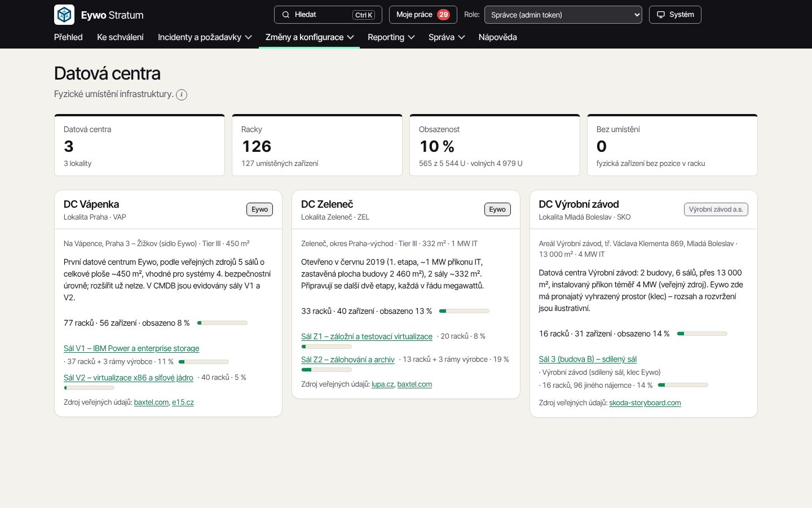Click the Bez umístění summary card

point(672,145)
